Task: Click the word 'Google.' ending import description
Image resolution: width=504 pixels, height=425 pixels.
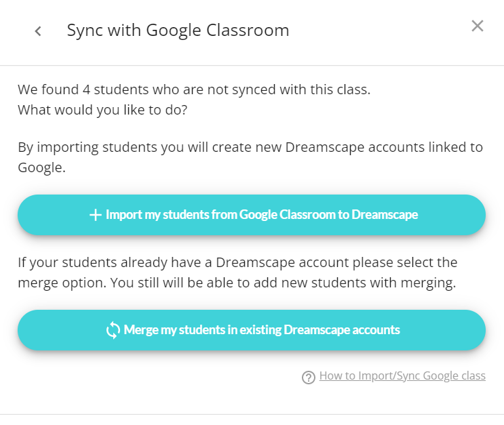Action: coord(42,168)
